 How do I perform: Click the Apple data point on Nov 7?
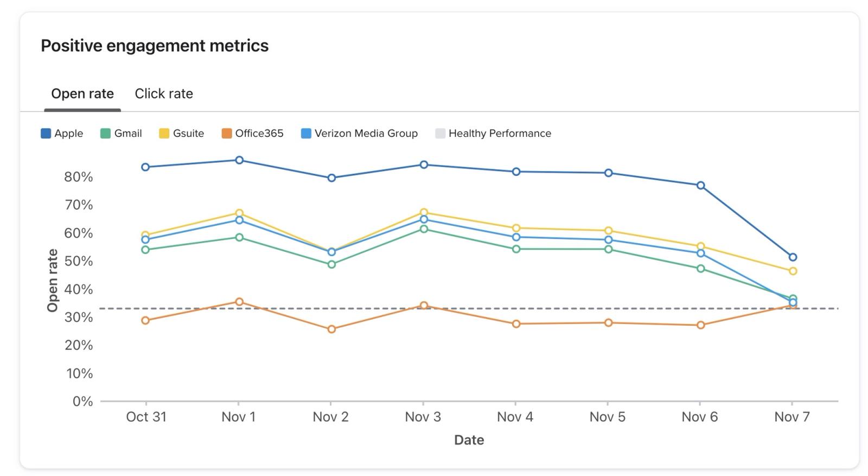coord(793,257)
